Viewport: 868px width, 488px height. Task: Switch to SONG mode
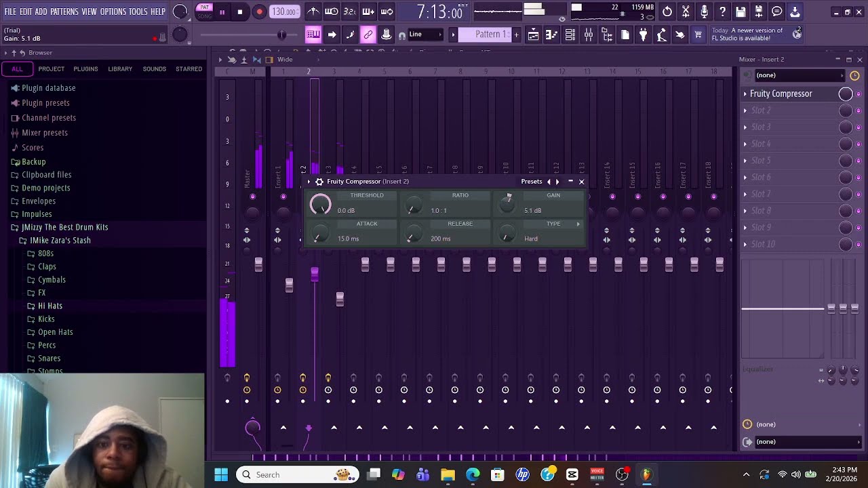(204, 16)
